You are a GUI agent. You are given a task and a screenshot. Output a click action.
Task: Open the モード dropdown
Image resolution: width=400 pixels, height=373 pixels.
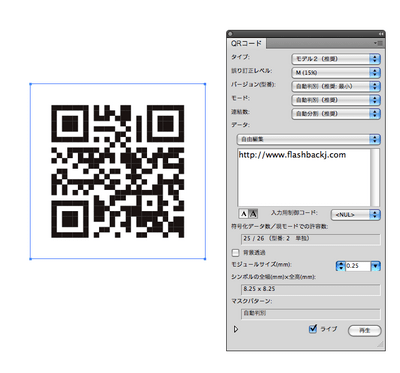click(x=336, y=100)
